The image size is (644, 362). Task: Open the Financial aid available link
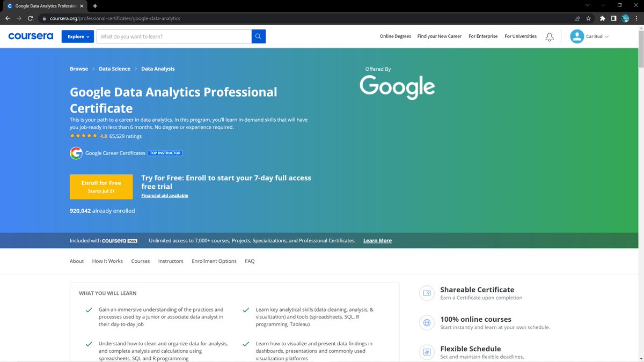coord(164,195)
